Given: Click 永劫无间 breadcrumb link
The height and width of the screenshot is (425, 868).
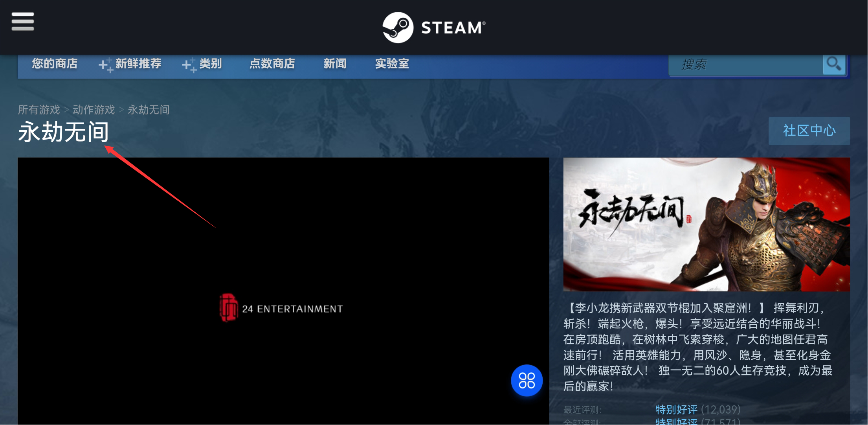Looking at the screenshot, I should (x=149, y=110).
